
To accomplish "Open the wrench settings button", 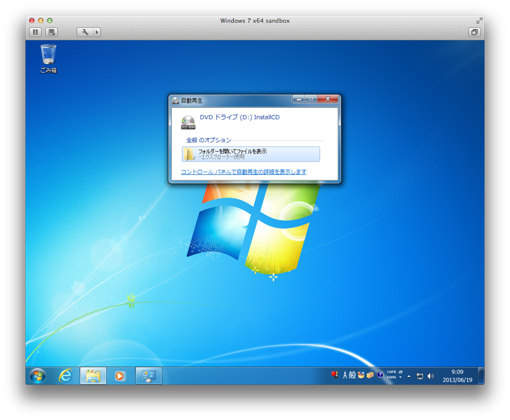I will tap(85, 32).
